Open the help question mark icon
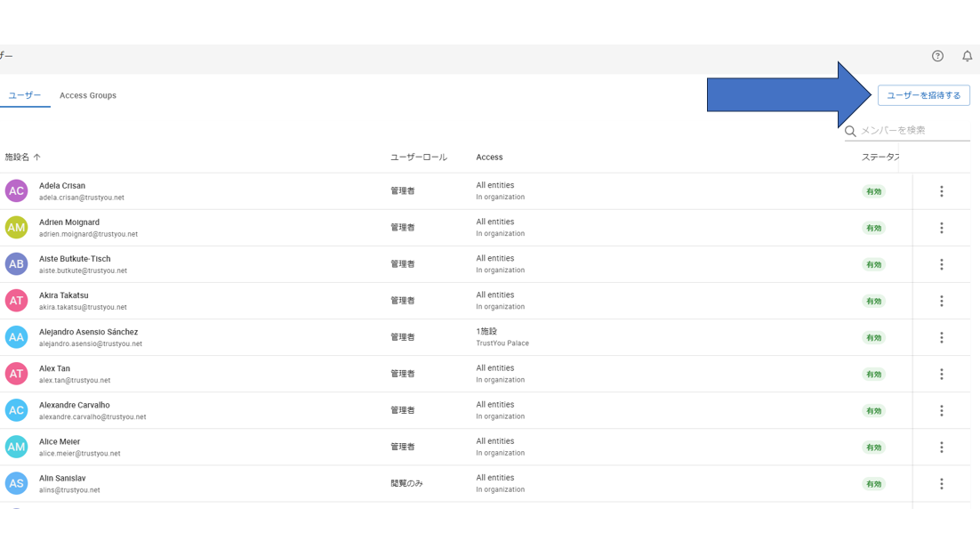The width and height of the screenshot is (980, 549). (x=937, y=56)
